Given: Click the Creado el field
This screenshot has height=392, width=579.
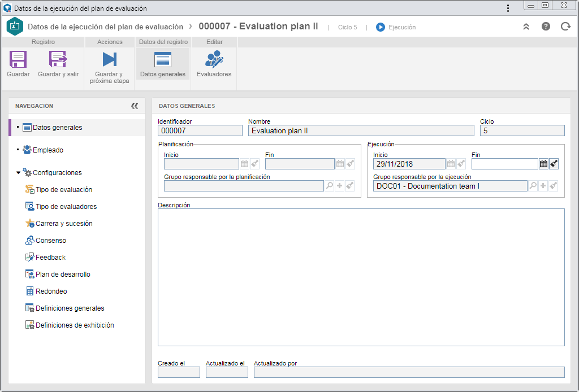Looking at the screenshot, I should coord(179,372).
